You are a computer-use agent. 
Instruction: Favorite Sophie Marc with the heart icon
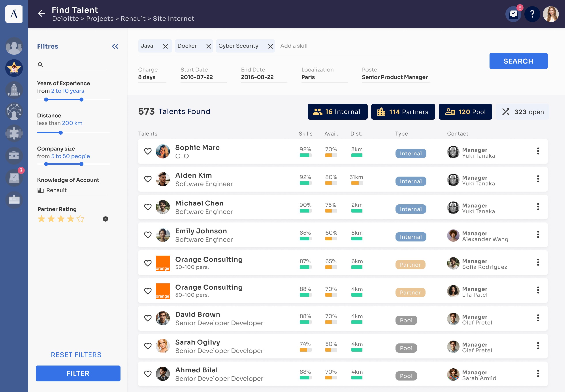click(x=148, y=151)
